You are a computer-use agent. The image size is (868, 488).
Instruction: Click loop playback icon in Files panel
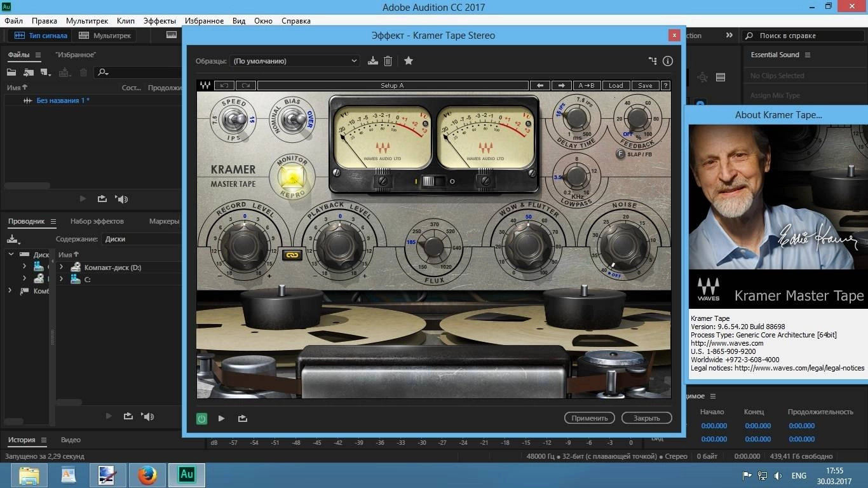point(102,199)
